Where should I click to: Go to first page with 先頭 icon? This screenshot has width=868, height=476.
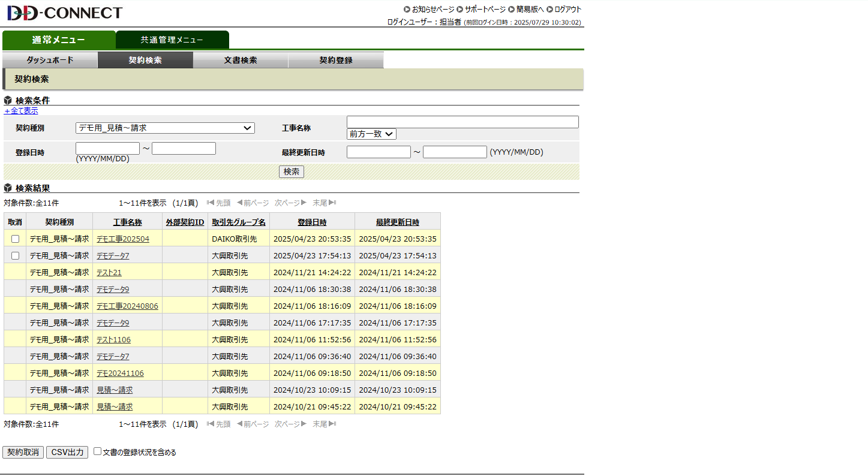[210, 203]
